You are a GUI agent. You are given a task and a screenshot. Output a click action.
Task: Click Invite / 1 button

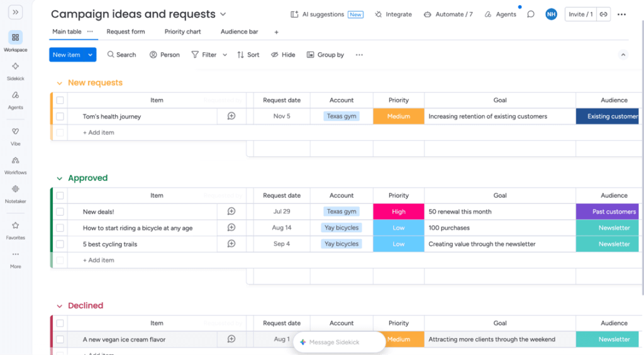coord(580,14)
